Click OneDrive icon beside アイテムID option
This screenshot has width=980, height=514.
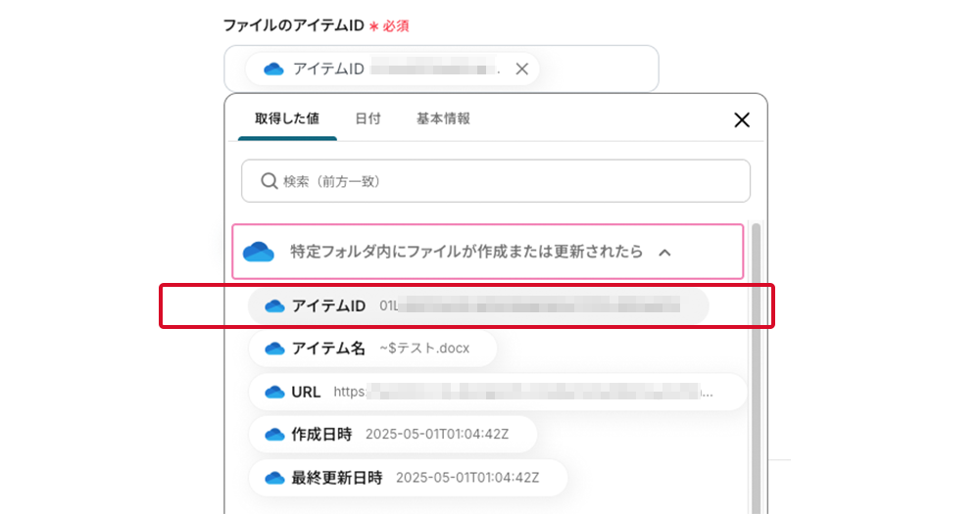point(274,306)
